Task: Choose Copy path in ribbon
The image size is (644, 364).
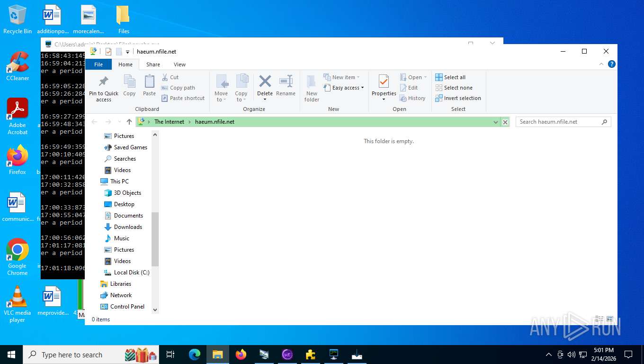Action: [x=178, y=88]
